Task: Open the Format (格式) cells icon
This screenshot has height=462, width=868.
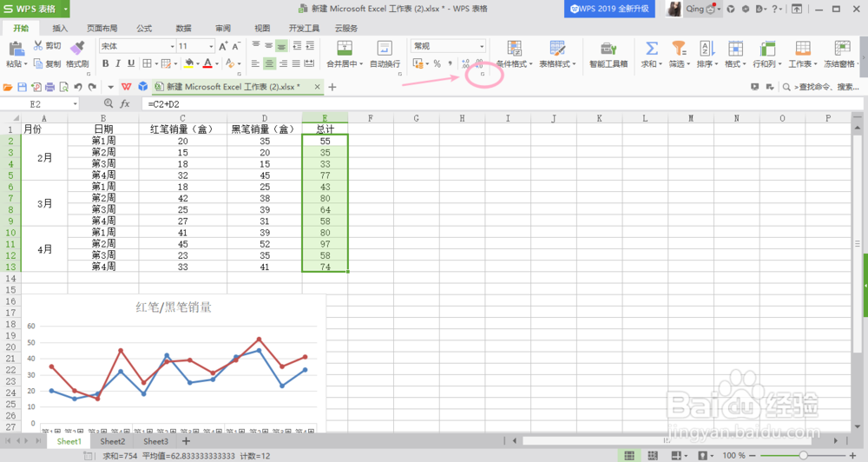Action: (x=735, y=48)
